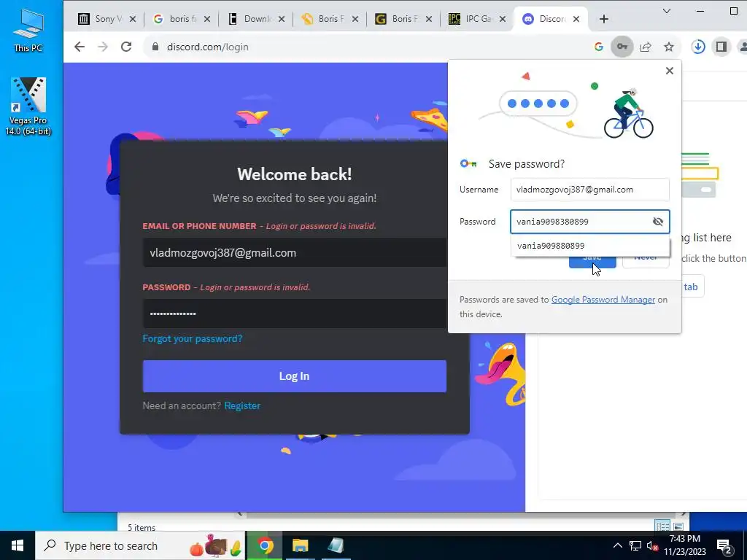Toggle password visibility eye icon
Screen dimensions: 747x560
click(x=658, y=222)
